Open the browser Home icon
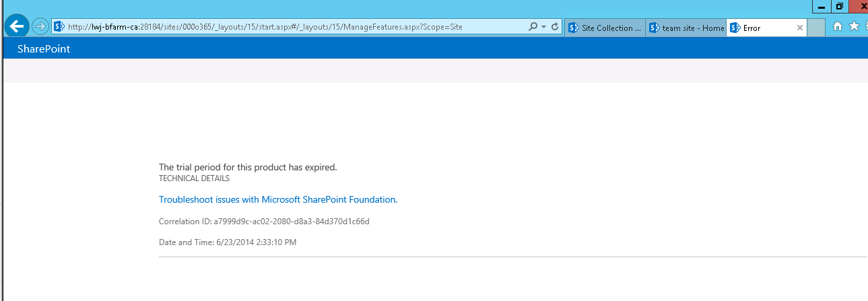 (x=838, y=26)
